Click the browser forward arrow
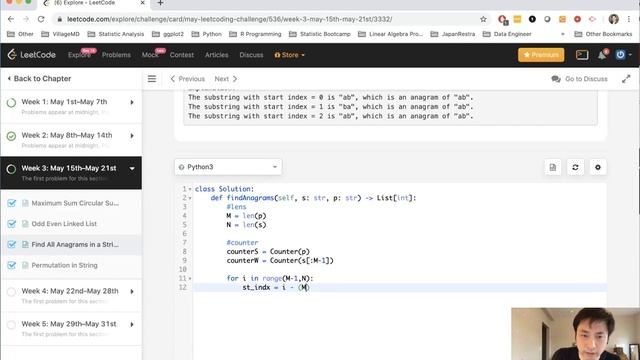 click(26, 19)
